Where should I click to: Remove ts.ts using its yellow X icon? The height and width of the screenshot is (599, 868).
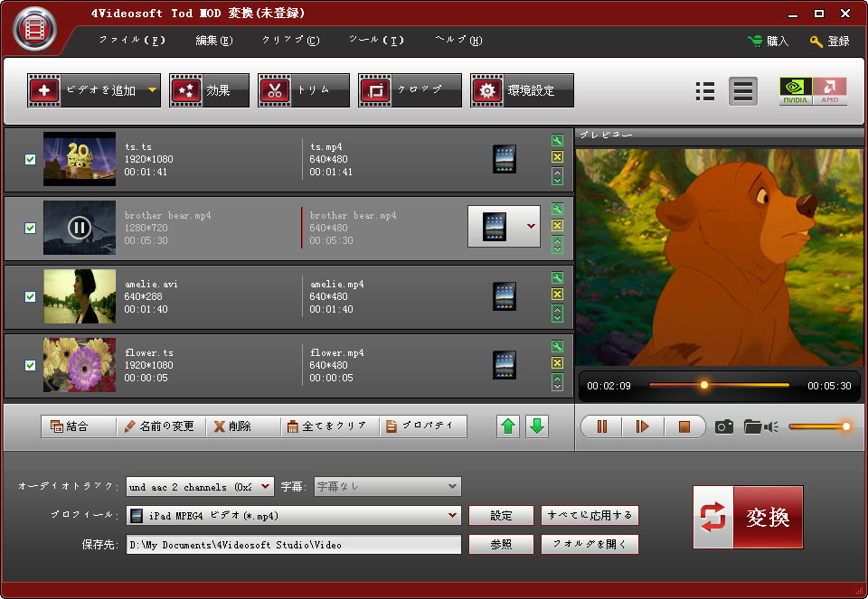click(x=557, y=157)
